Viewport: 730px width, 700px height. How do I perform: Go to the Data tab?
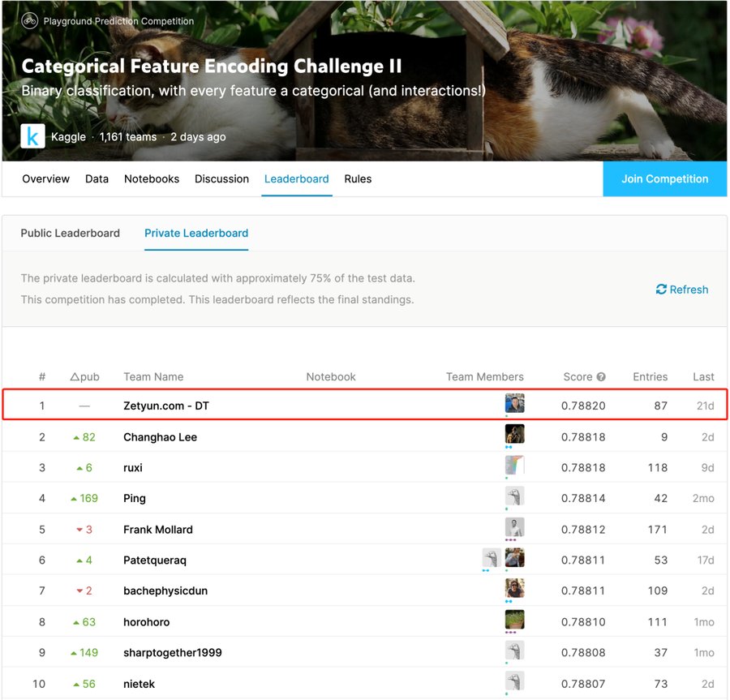pyautogui.click(x=97, y=178)
